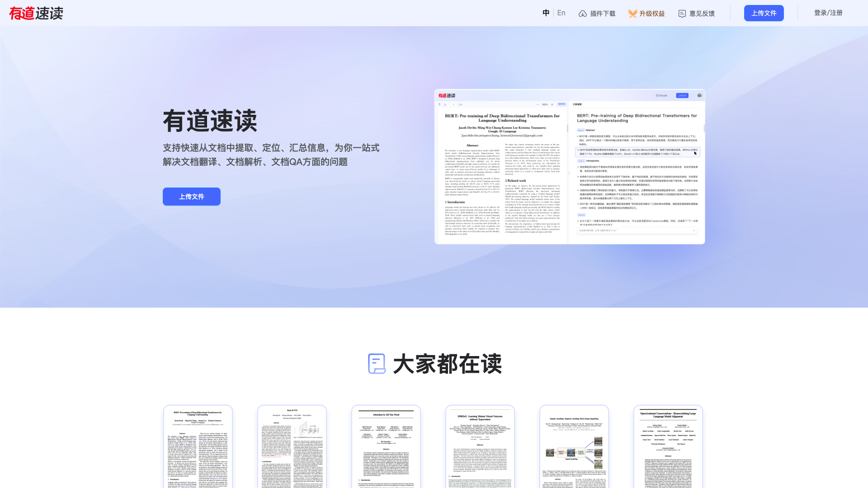The height and width of the screenshot is (488, 868).
Task: Open 登录/注册 link
Action: [x=828, y=13]
